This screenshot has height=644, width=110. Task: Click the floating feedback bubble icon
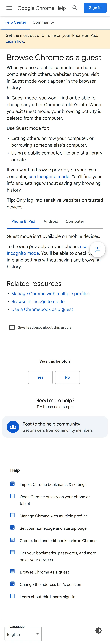97,249
